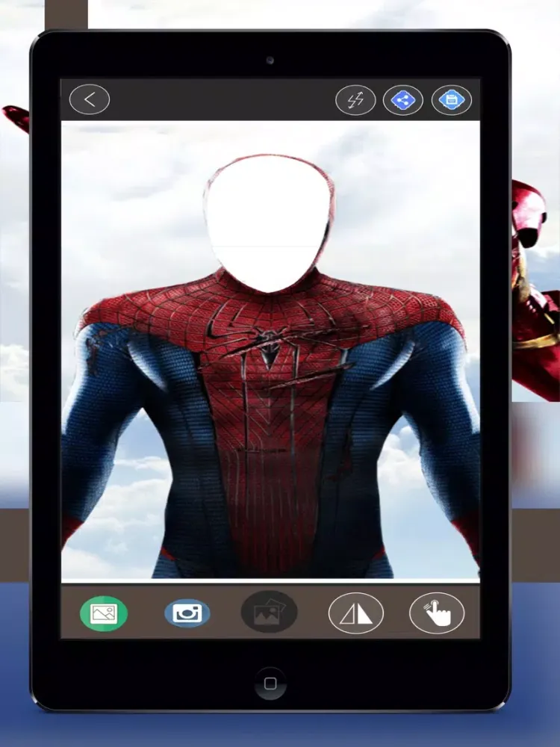Tap the white face cutout area
The width and height of the screenshot is (560, 747).
tap(270, 224)
